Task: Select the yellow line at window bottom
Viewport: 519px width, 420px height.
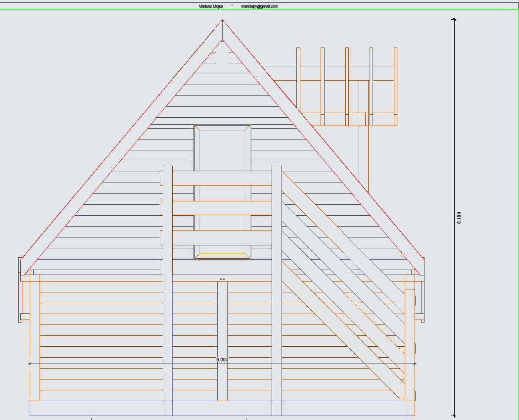Action: click(222, 253)
